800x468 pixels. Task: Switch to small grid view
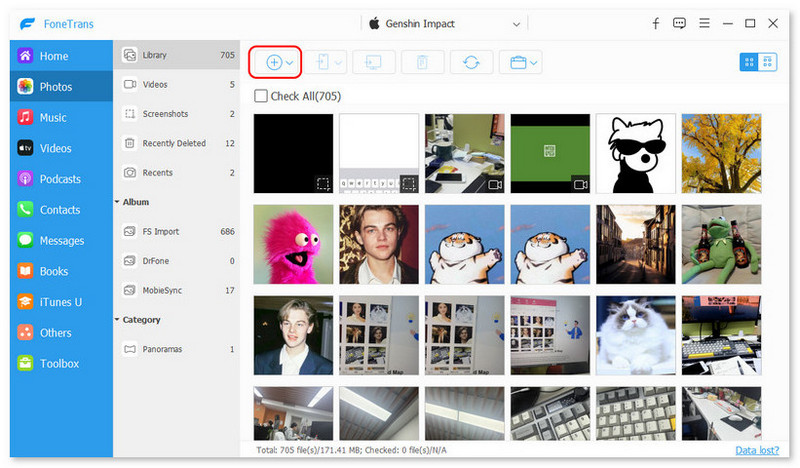[x=767, y=62]
